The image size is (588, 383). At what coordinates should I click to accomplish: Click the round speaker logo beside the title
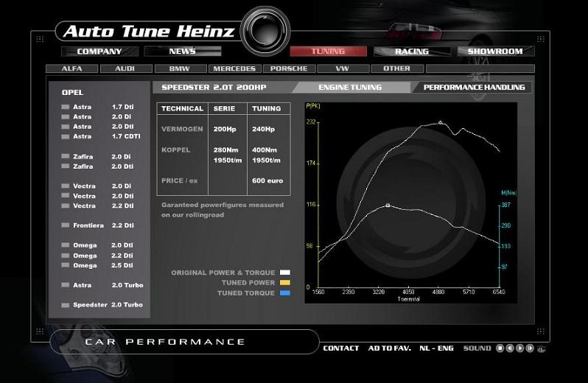[261, 30]
